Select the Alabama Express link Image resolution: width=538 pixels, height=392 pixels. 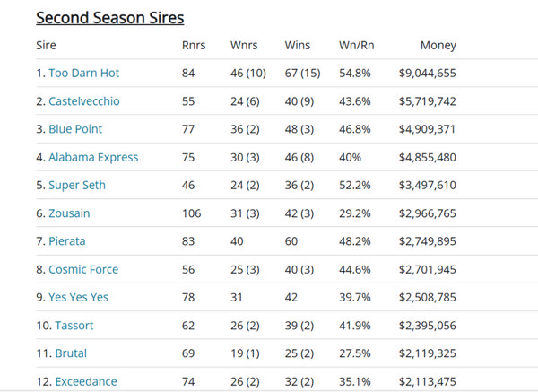coord(92,157)
